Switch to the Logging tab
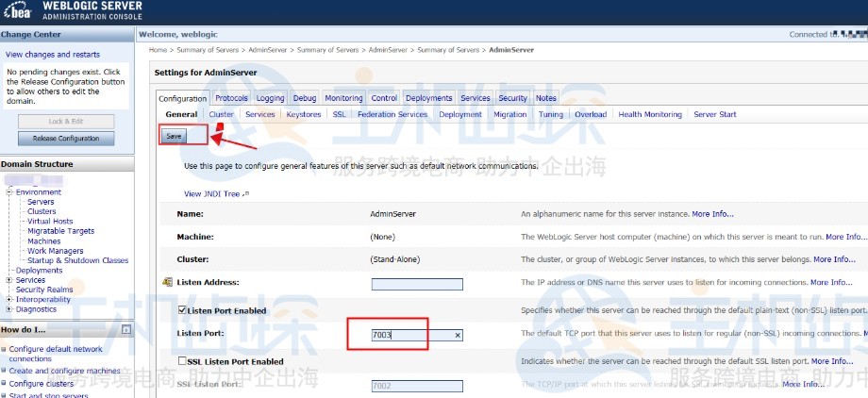 click(x=270, y=98)
